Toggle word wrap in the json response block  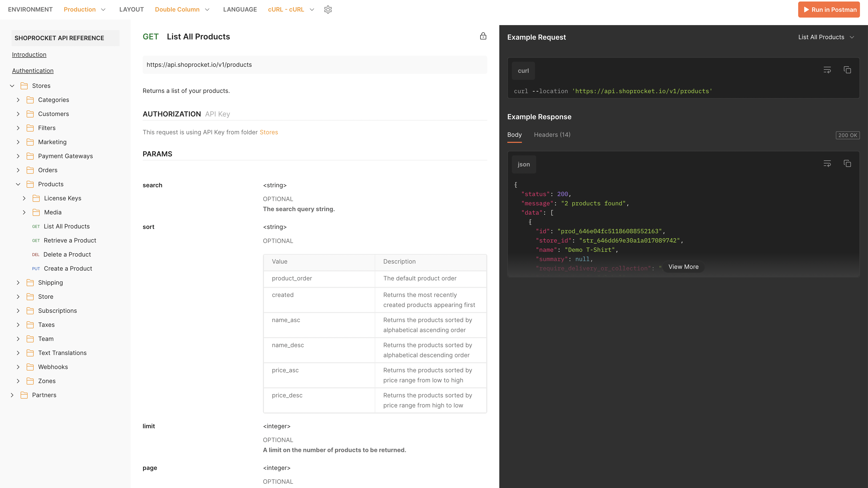coord(827,164)
